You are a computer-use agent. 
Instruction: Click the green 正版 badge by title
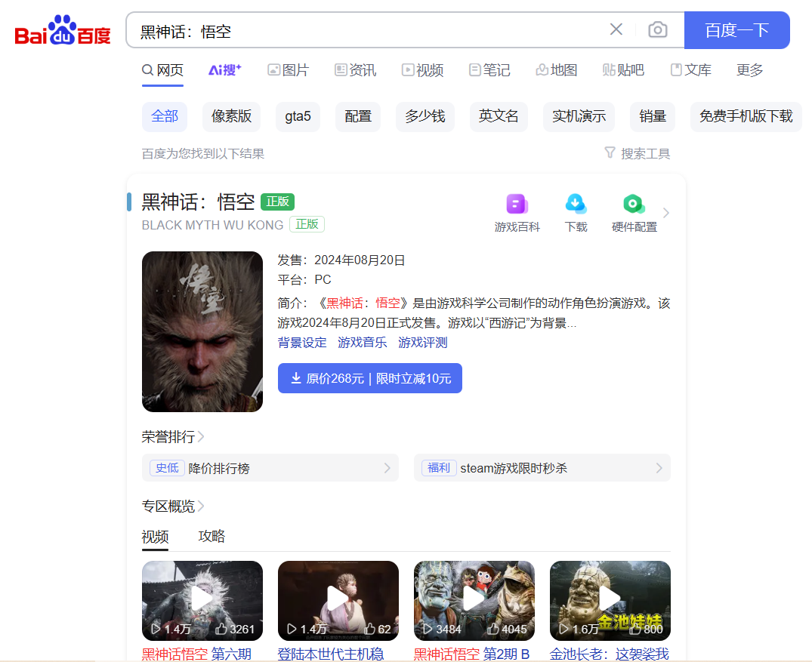(277, 202)
